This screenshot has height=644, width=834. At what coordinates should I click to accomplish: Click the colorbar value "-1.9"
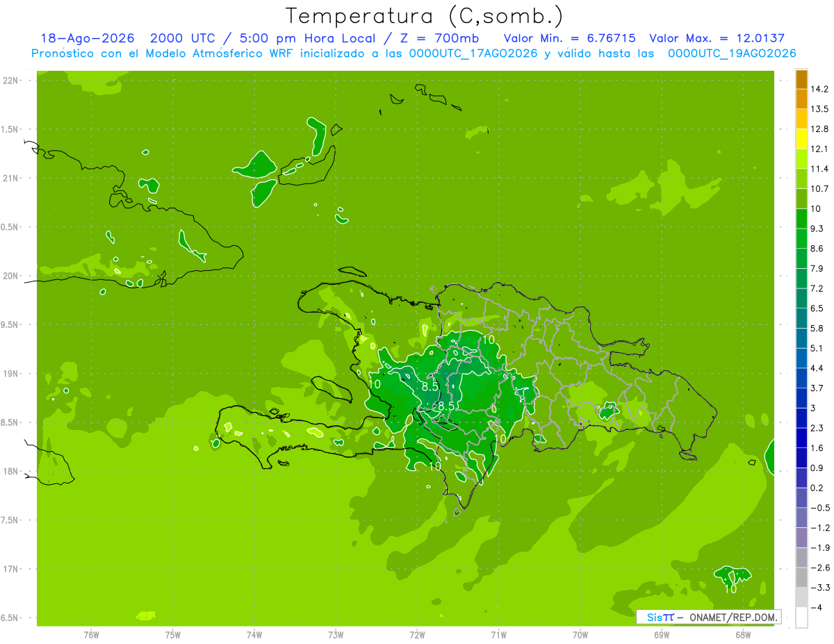[820, 547]
